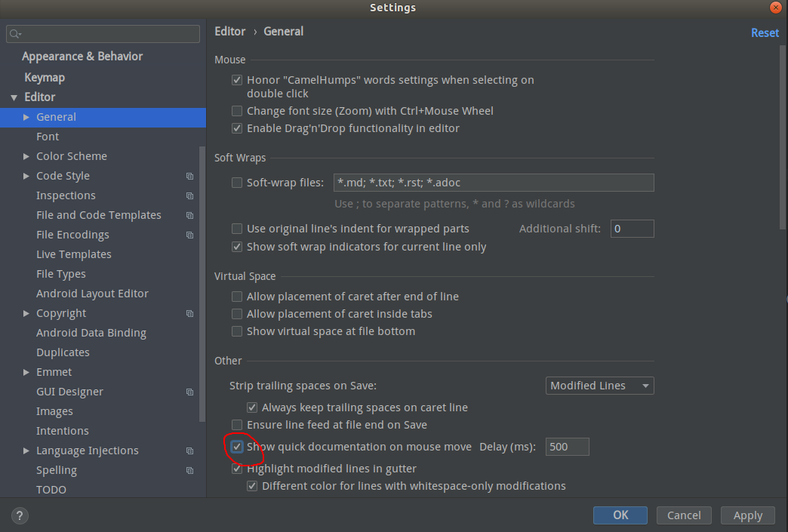Click the Delay (ms) input field
788x532 pixels.
(x=567, y=447)
